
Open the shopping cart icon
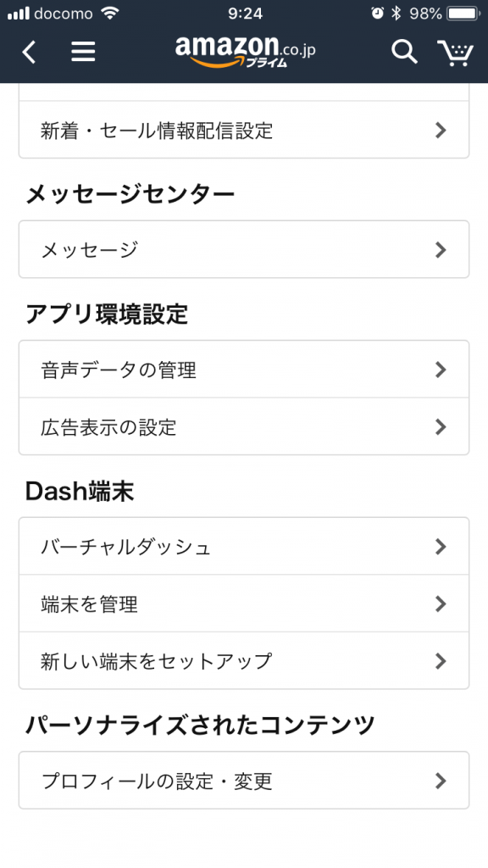click(455, 53)
